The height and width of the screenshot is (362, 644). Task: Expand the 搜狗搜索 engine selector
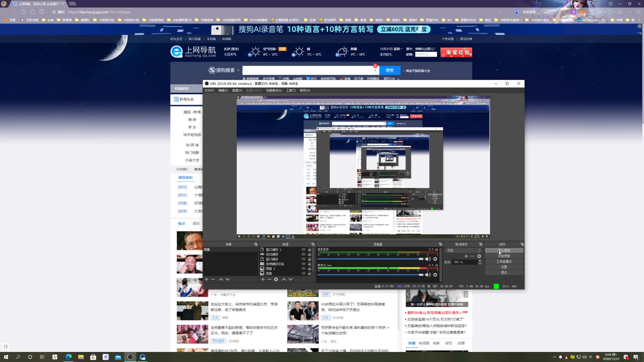tap(238, 70)
